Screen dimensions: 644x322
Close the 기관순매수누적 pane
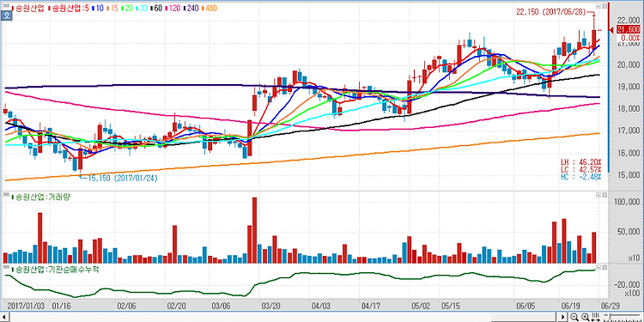[x=604, y=267]
